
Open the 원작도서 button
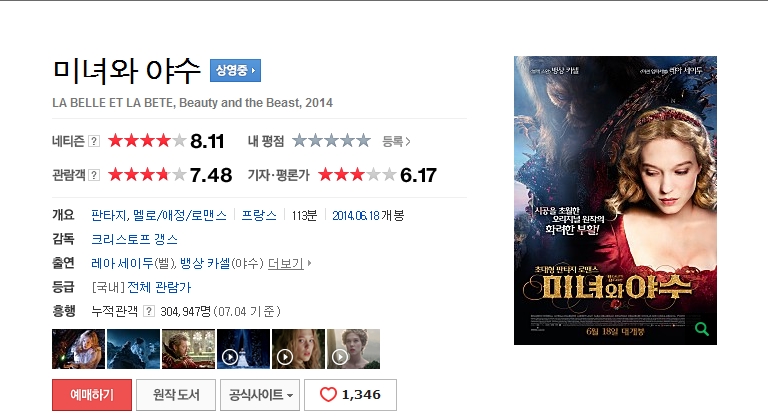point(176,395)
